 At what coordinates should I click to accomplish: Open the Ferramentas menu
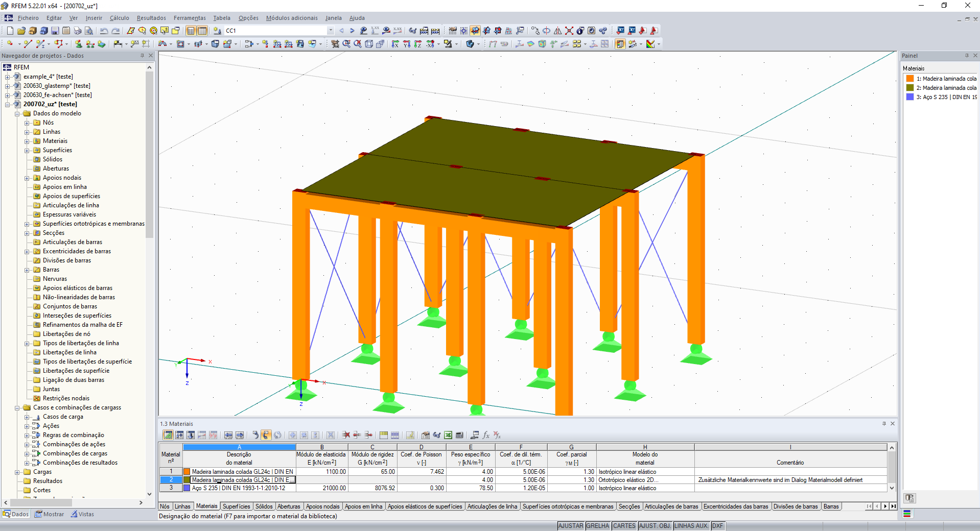tap(190, 18)
